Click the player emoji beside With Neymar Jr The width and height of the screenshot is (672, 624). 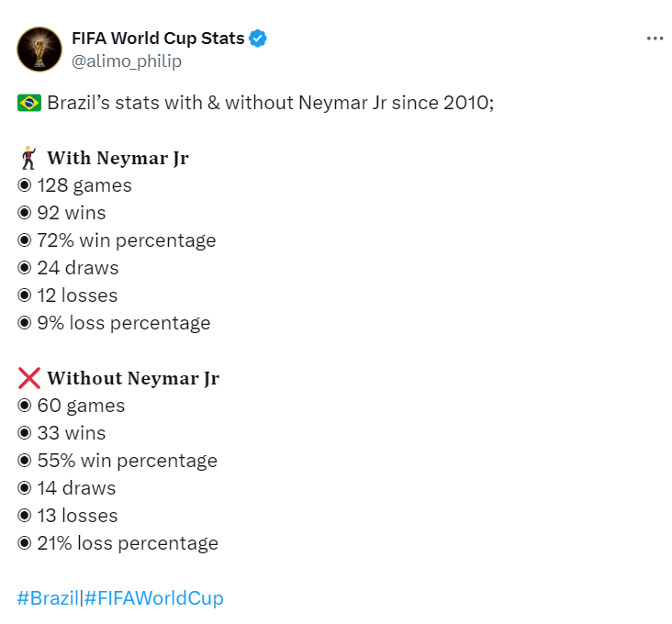(x=28, y=158)
